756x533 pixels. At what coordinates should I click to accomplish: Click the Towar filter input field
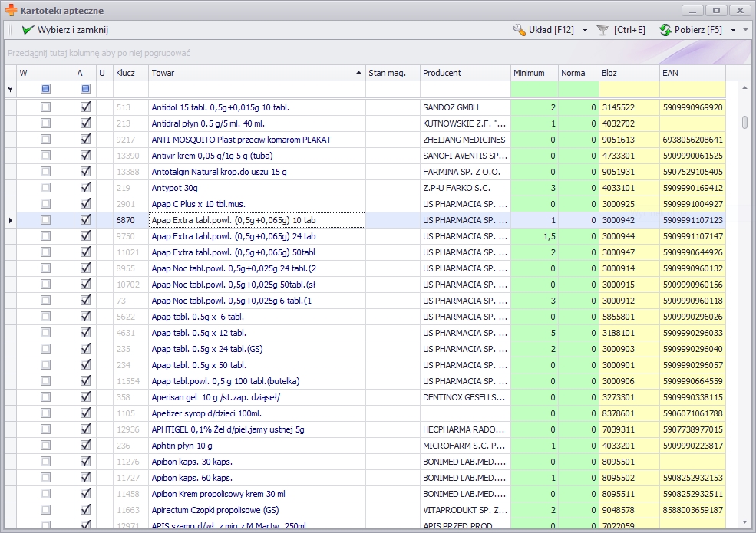pos(256,90)
